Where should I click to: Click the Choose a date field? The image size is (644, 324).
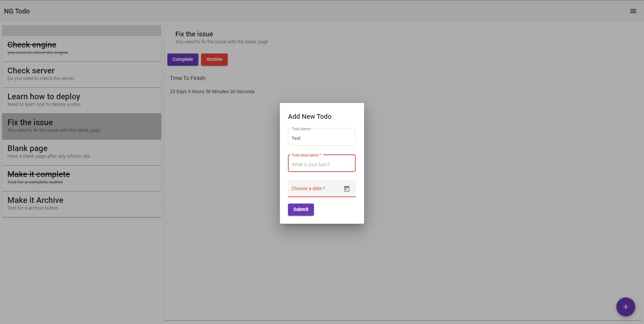coord(322,188)
